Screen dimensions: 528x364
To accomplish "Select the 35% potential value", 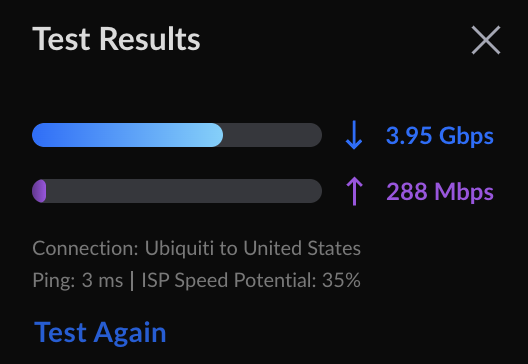I will [341, 280].
